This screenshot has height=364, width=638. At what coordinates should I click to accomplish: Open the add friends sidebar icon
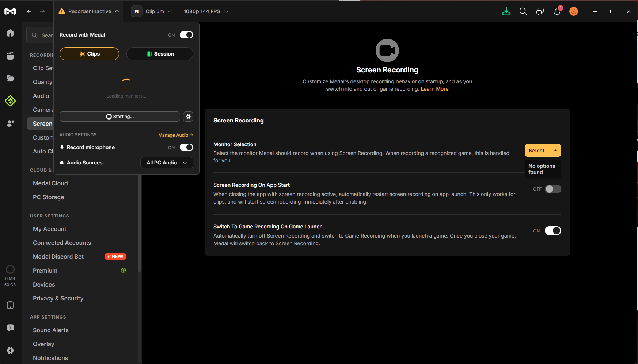pos(10,124)
